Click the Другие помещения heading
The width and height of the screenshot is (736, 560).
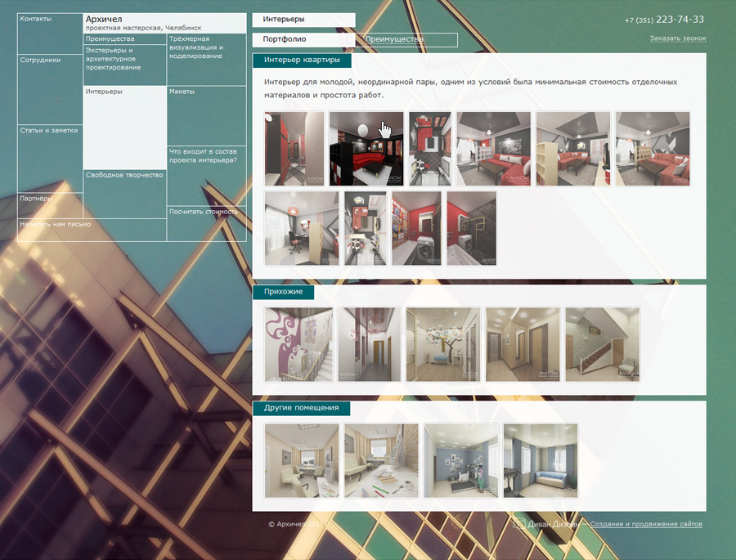301,408
